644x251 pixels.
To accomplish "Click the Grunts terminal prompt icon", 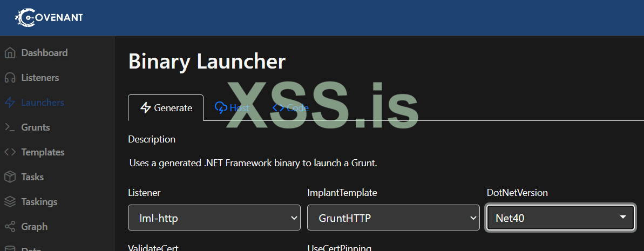I will coord(10,127).
